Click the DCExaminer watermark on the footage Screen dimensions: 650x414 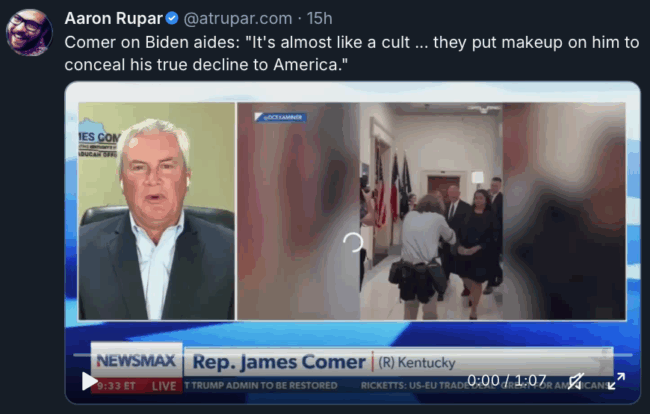point(281,117)
